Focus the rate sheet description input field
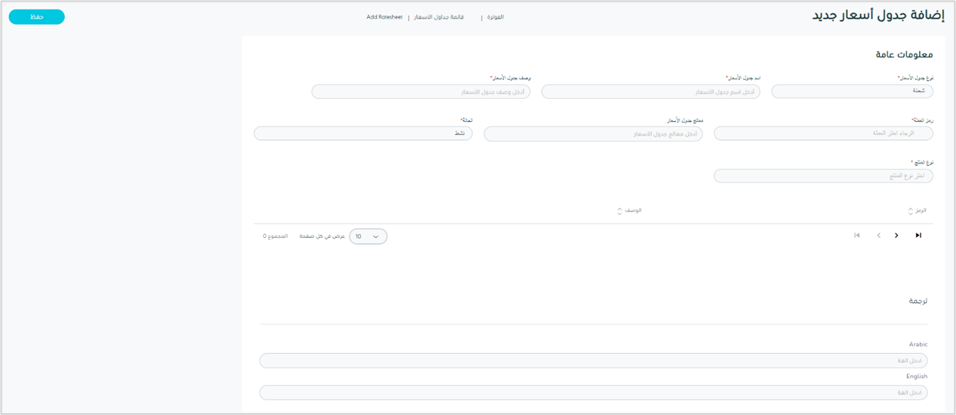 [420, 92]
